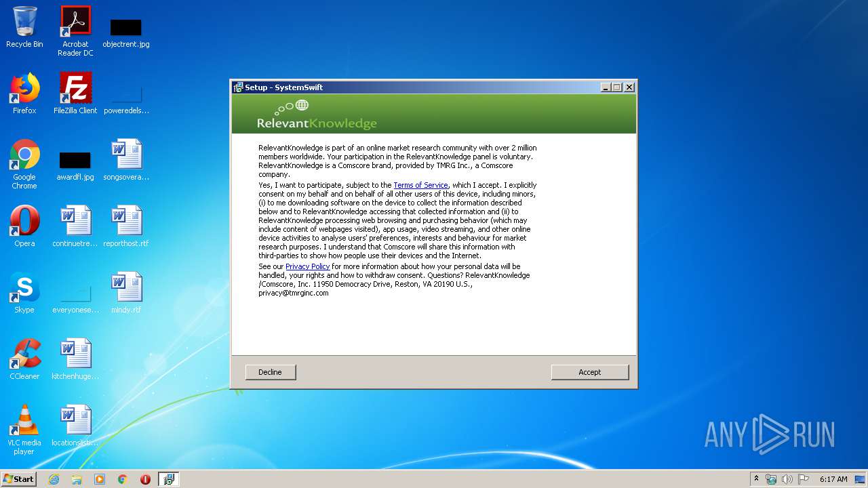Open Windows Explorer folder in the taskbar
Viewport: 868px width, 488px height.
click(x=77, y=479)
